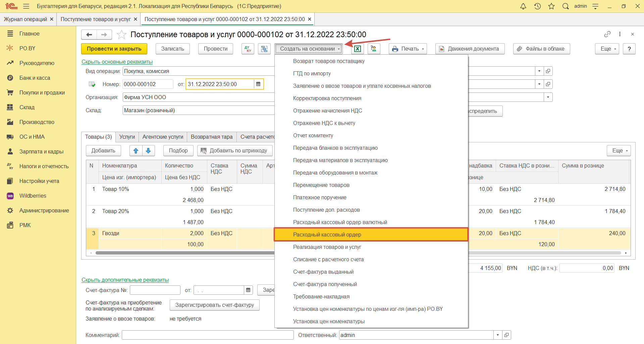Image resolution: width=644 pixels, height=344 pixels.
Task: Click Добавить по штрихкоду button
Action: [x=235, y=151]
